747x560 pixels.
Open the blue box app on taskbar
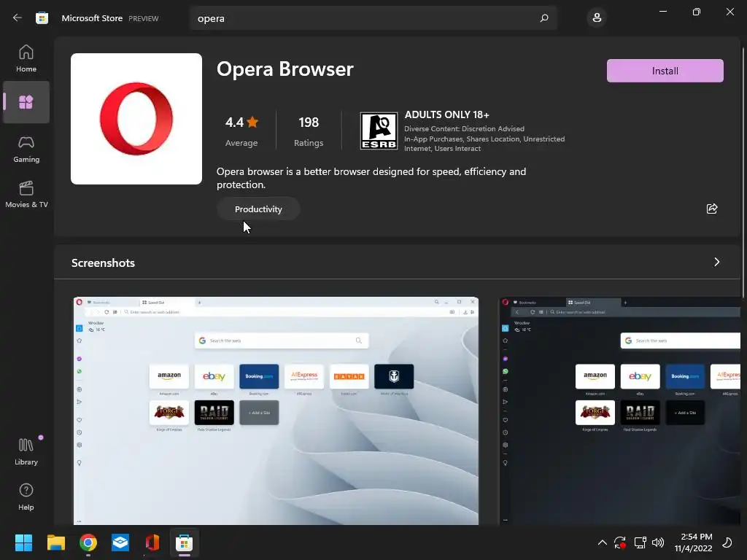120,542
